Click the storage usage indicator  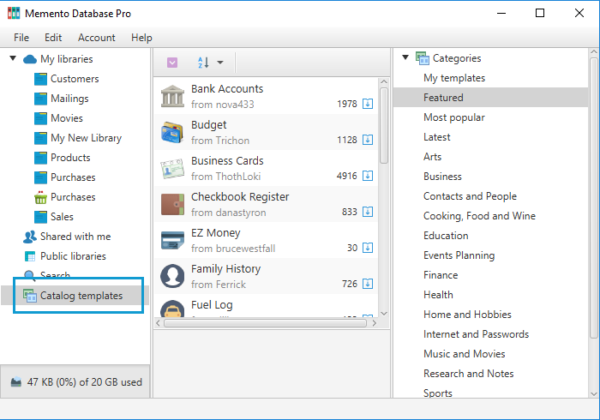[x=74, y=382]
